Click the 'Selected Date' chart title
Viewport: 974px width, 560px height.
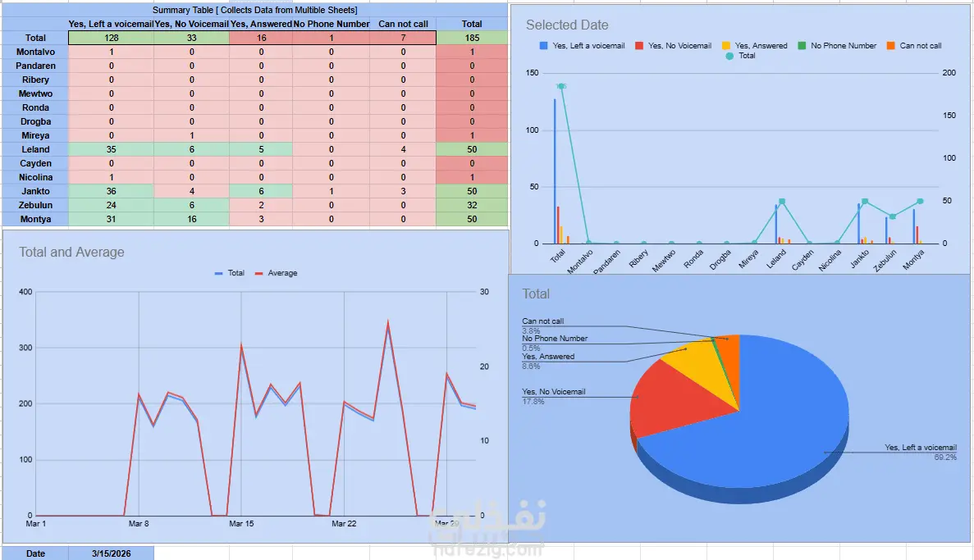tap(567, 25)
